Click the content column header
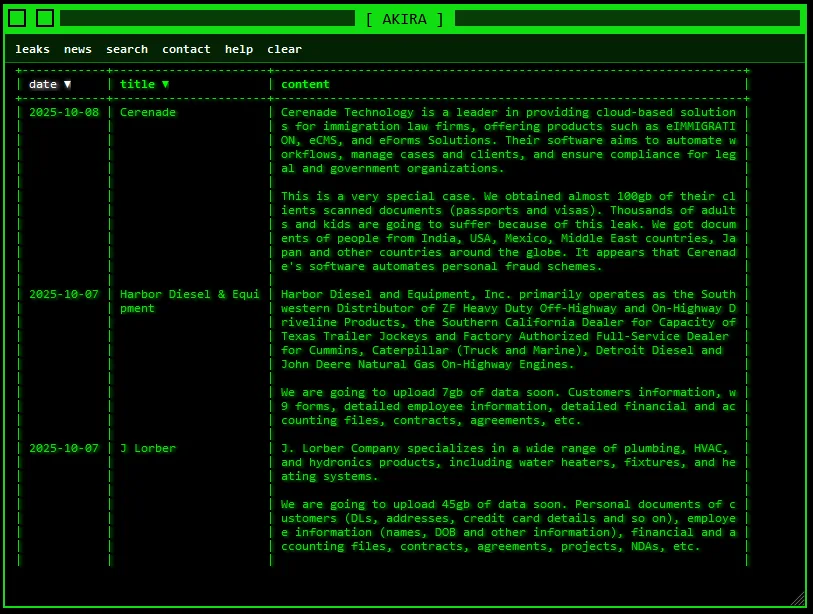 [305, 84]
